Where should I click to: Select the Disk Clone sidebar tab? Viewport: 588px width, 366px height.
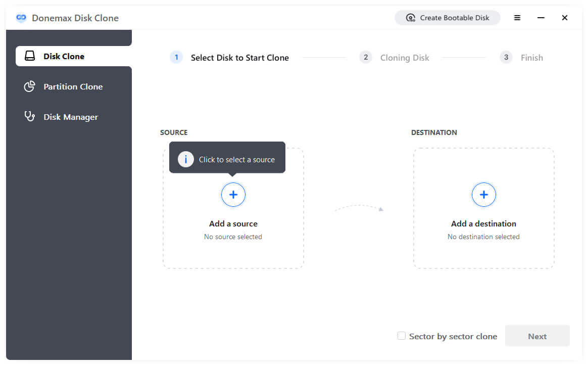point(64,56)
